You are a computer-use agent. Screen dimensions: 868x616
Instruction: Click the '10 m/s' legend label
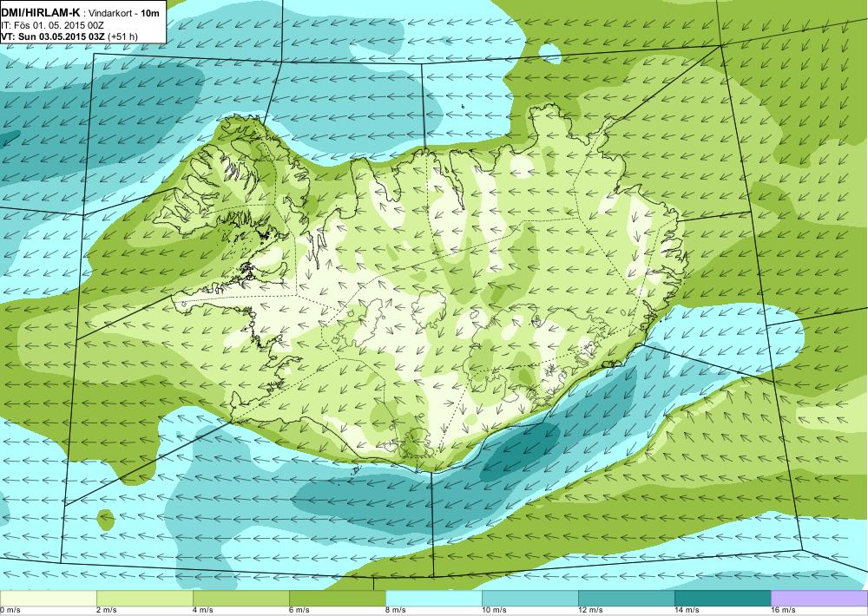coord(495,611)
